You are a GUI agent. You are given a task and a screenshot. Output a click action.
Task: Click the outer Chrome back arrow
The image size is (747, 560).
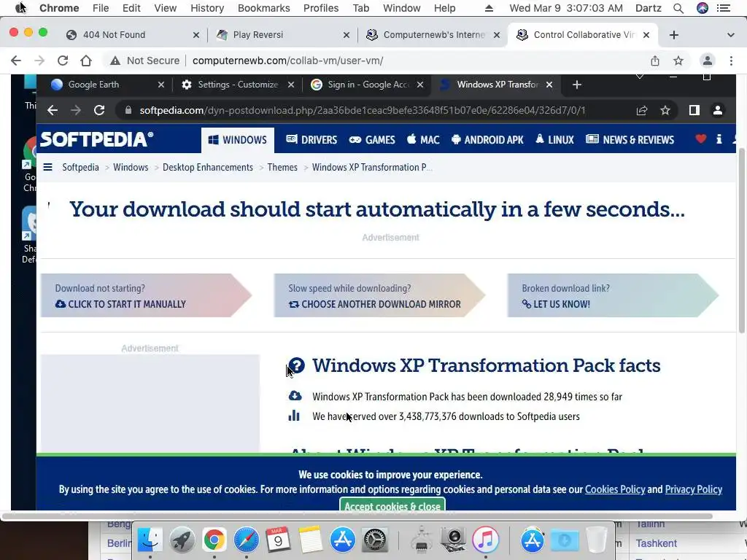click(x=16, y=61)
